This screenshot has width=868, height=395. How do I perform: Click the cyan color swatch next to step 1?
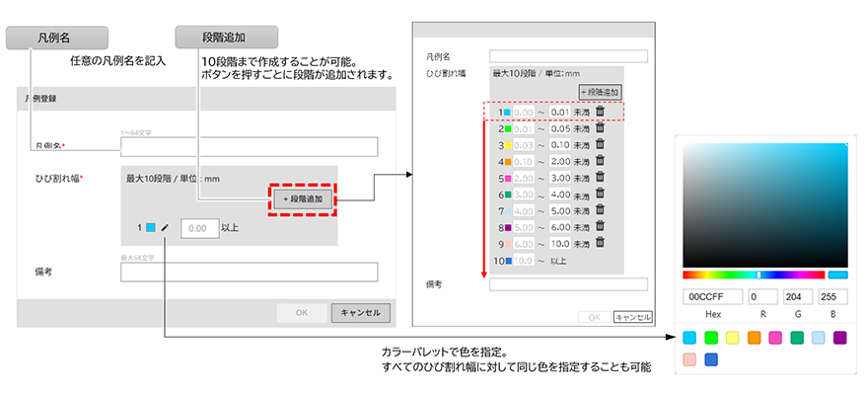151,228
